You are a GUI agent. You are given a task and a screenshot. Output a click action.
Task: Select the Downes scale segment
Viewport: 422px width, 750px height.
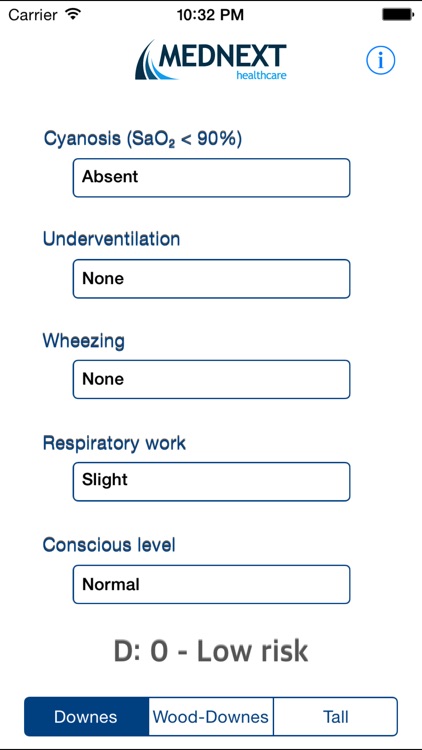coord(87,717)
